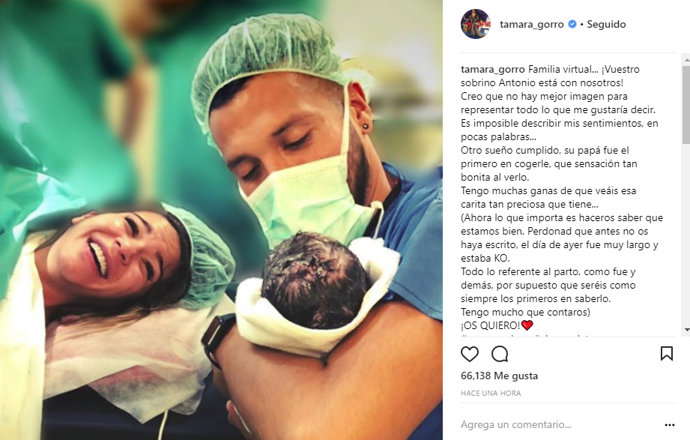Open the three-dot more options menu
Viewport: 690px width, 440px height.
(669, 425)
